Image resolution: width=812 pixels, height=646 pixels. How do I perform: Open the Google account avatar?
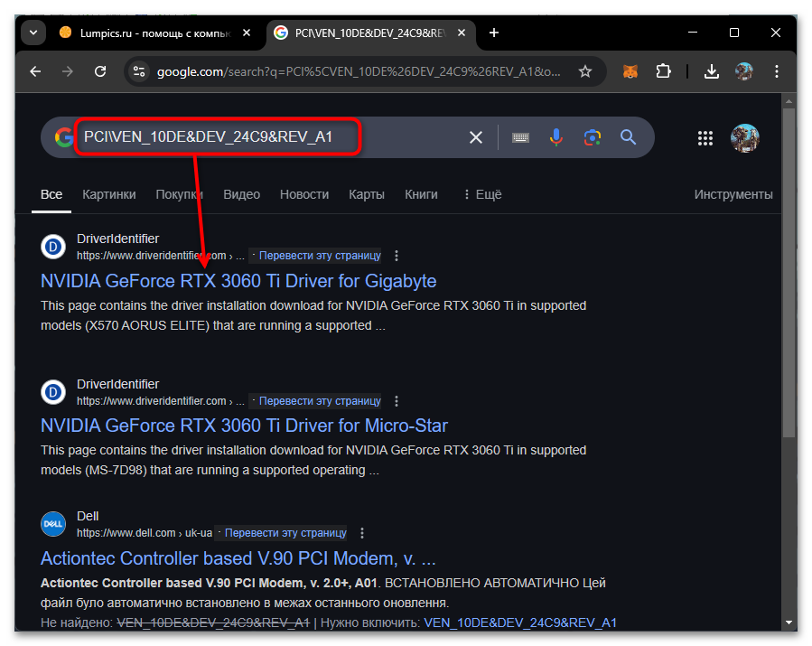point(744,138)
